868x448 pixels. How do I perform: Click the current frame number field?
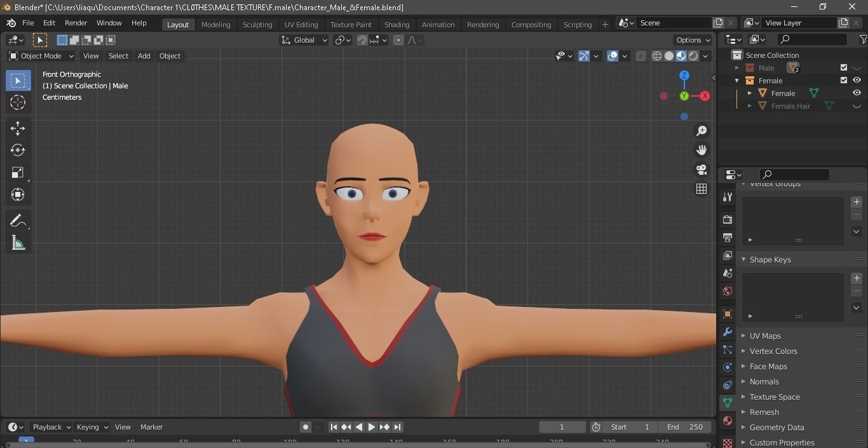(x=562, y=427)
